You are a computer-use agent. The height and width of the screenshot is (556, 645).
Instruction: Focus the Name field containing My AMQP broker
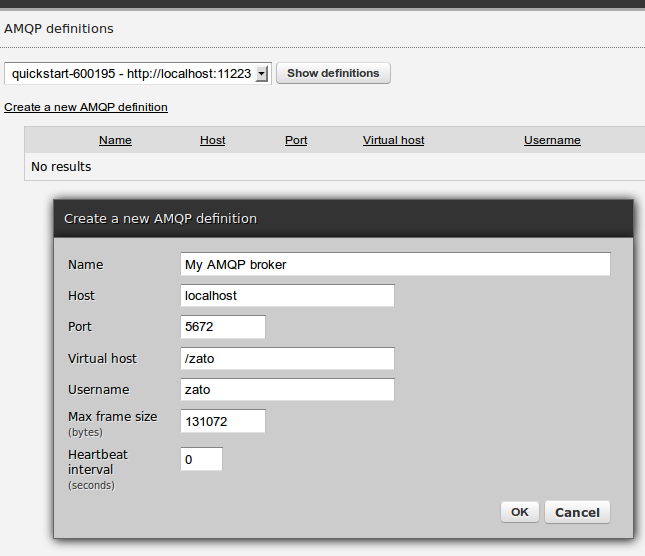[x=395, y=264]
